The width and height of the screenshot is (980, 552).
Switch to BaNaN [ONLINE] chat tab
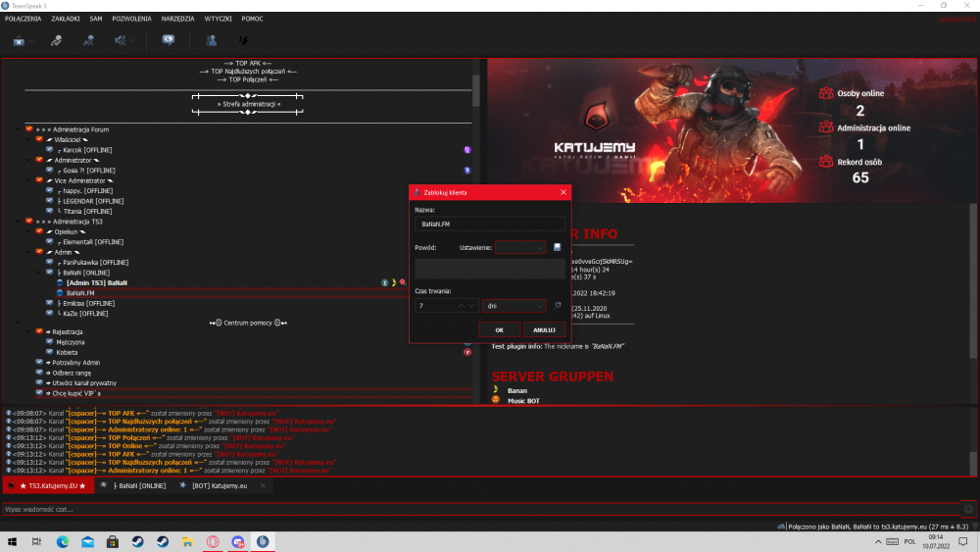[x=133, y=485]
